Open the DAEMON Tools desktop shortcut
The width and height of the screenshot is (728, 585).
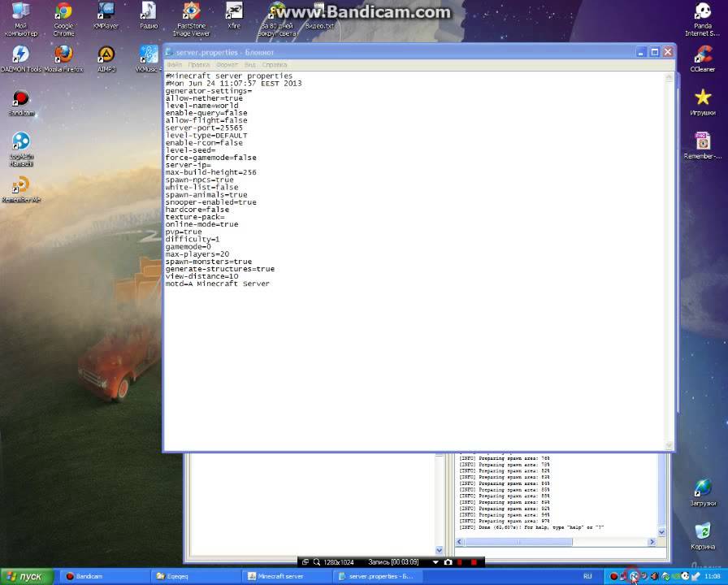(x=21, y=59)
